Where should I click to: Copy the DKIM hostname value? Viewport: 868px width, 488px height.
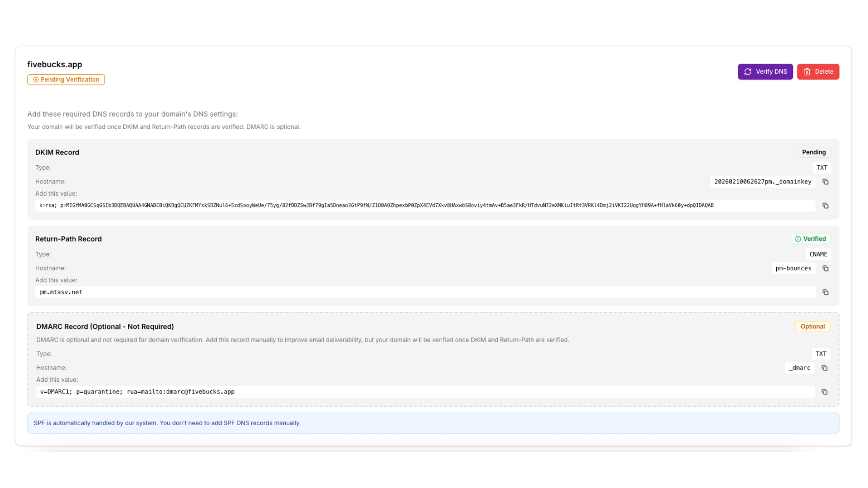[x=825, y=182]
